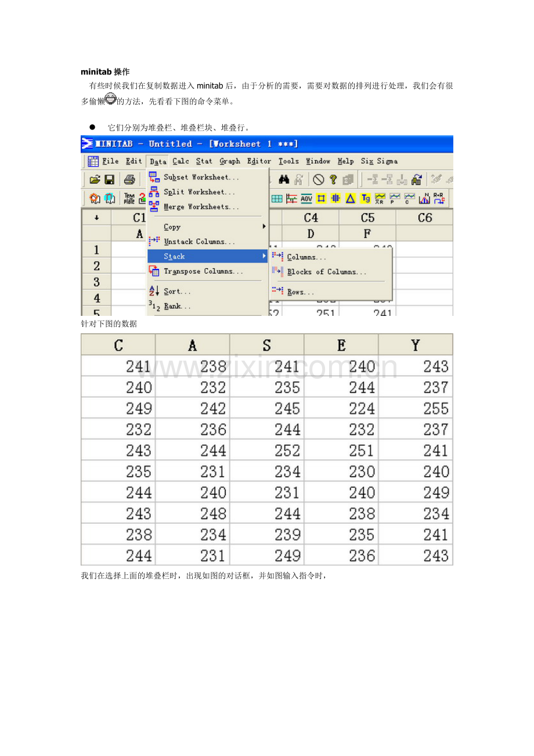The height and width of the screenshot is (756, 534).
Task: Click the AOV toolbar icon
Action: tap(306, 199)
